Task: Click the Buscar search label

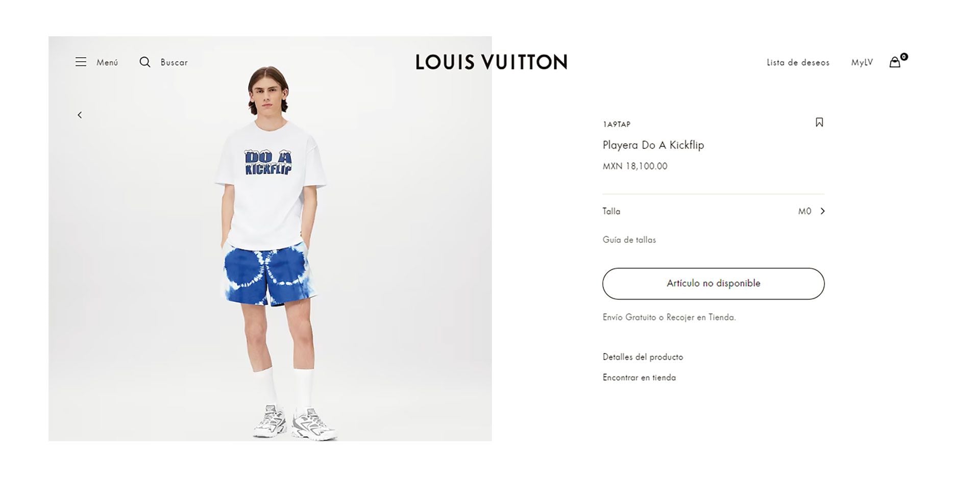Action: pyautogui.click(x=174, y=62)
